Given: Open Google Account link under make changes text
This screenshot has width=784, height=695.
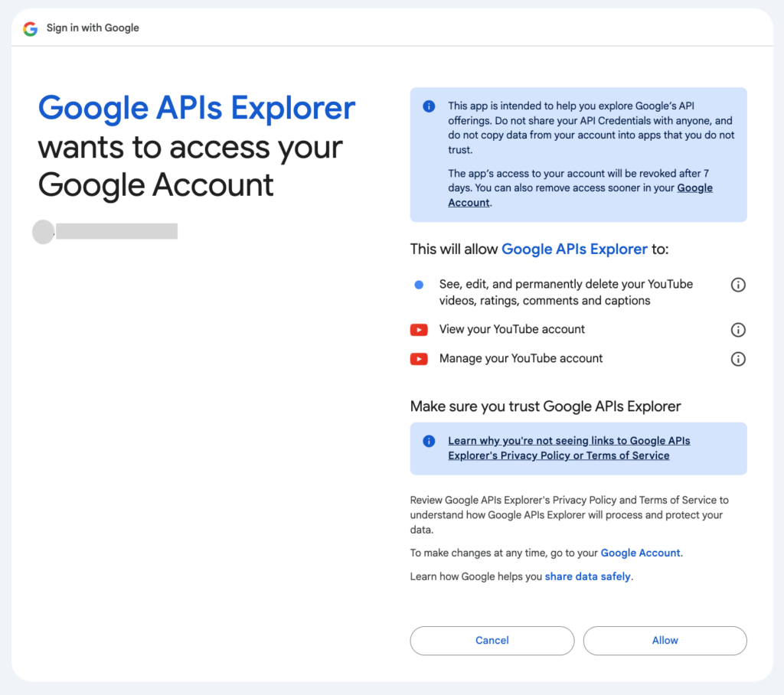Looking at the screenshot, I should click(x=641, y=553).
